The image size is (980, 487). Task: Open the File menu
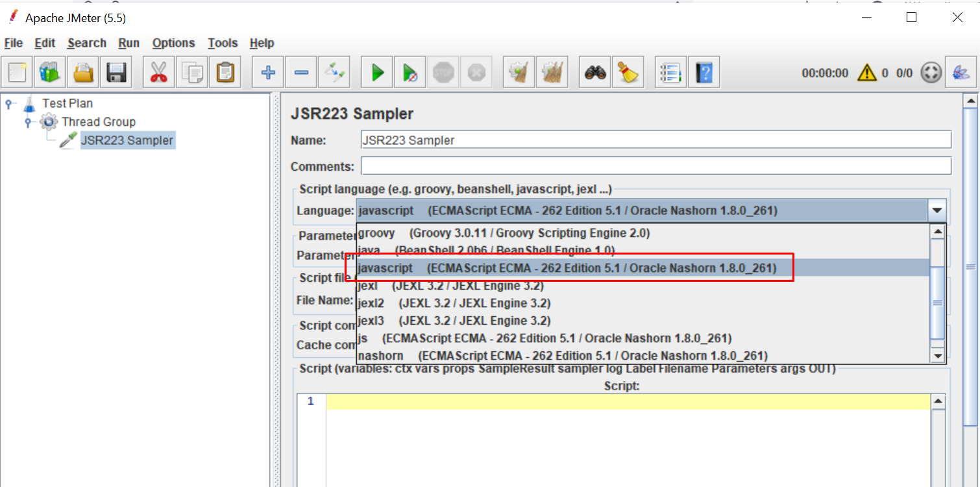coord(13,43)
